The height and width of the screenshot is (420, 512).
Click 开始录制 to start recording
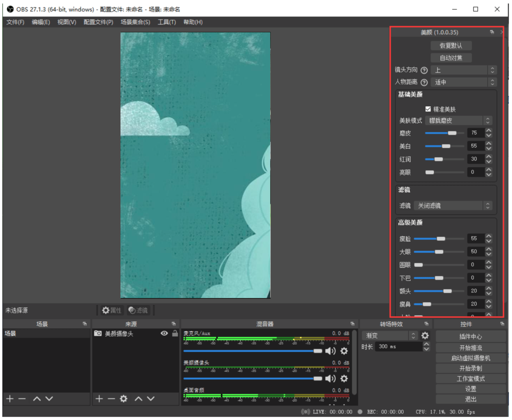[x=471, y=368]
